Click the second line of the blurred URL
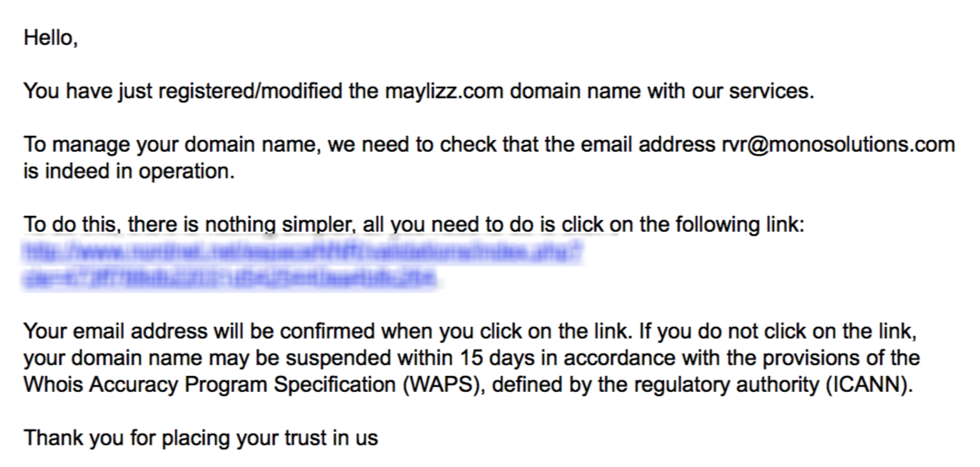The image size is (980, 467). pos(230,278)
